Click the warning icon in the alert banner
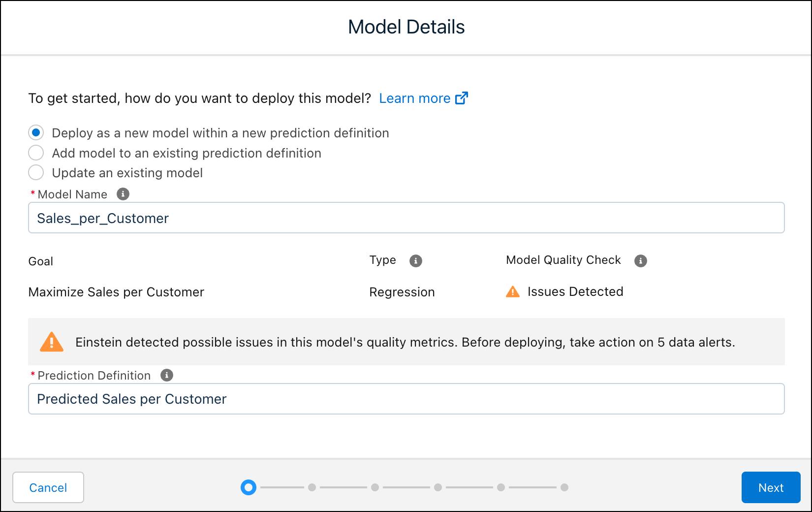Viewport: 812px width, 512px height. pos(52,342)
